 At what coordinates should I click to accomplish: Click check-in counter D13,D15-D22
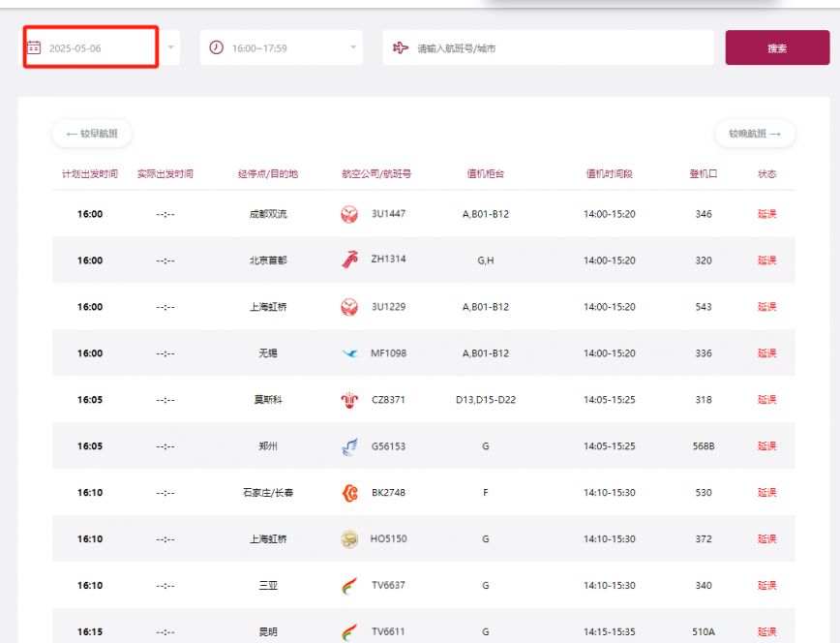[486, 400]
